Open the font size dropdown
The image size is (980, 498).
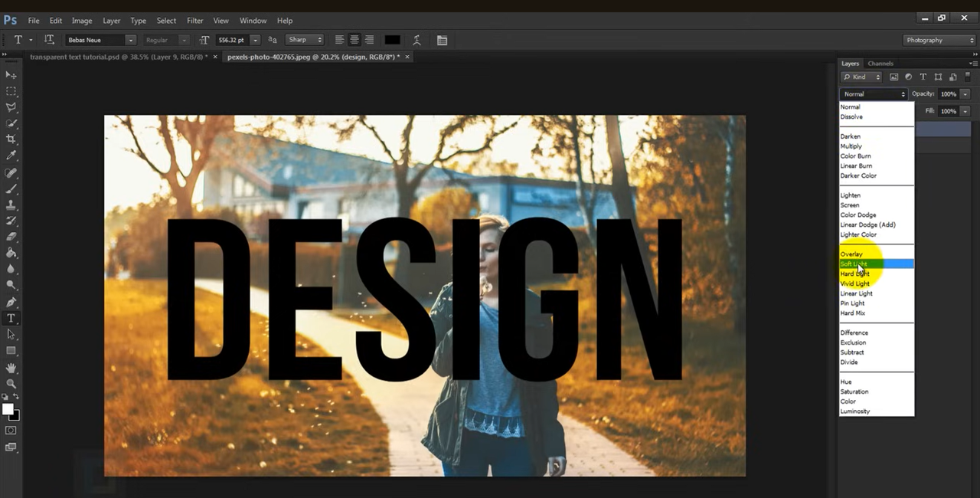255,40
